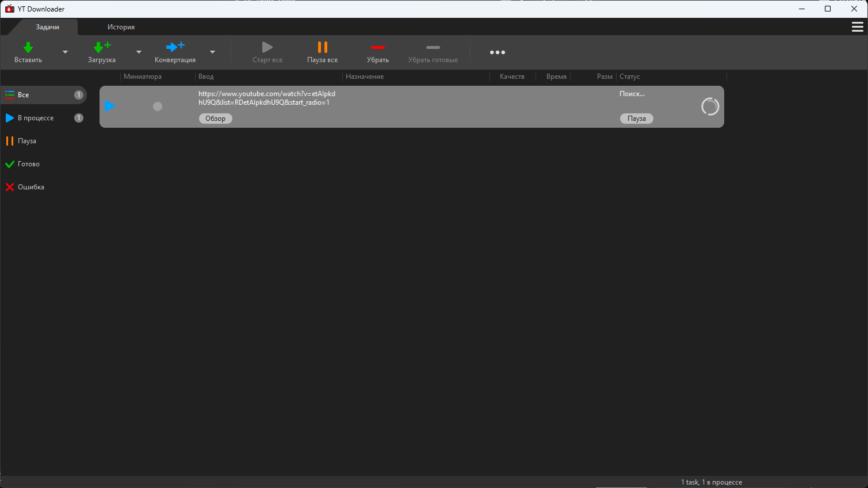868x488 pixels.
Task: Expand the Загрузка dropdown arrow
Action: pyautogui.click(x=139, y=52)
